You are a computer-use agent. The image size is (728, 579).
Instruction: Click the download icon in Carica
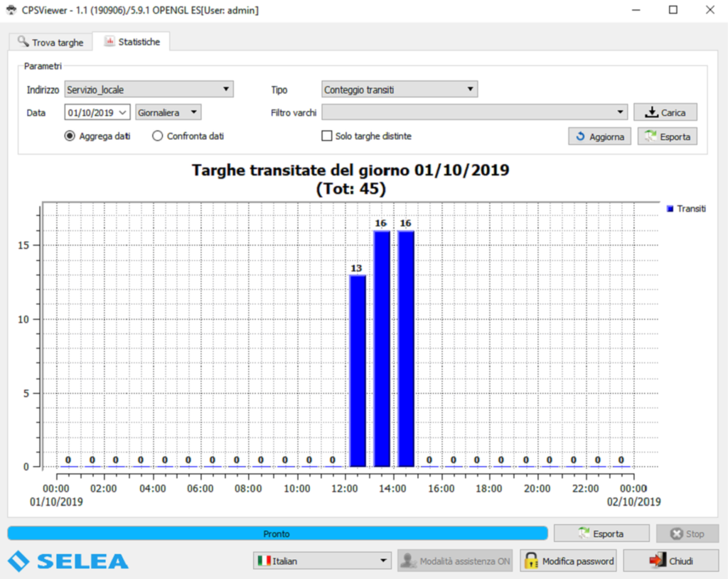coord(651,112)
